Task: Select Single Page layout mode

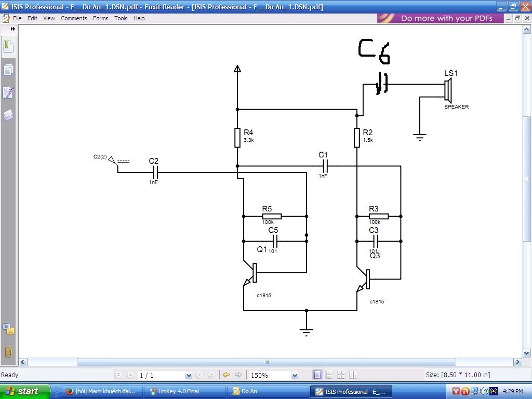Action: tap(317, 375)
